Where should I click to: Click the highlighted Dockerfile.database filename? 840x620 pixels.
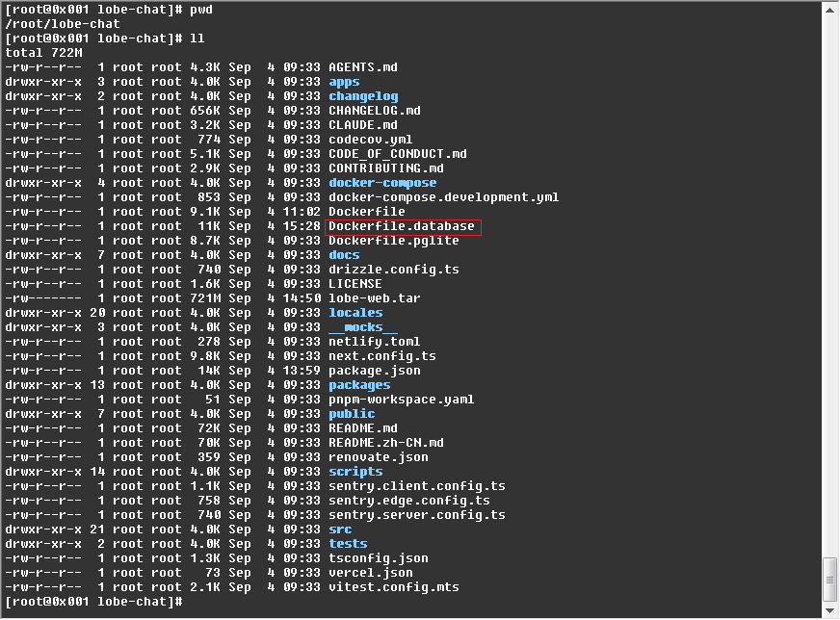[402, 226]
